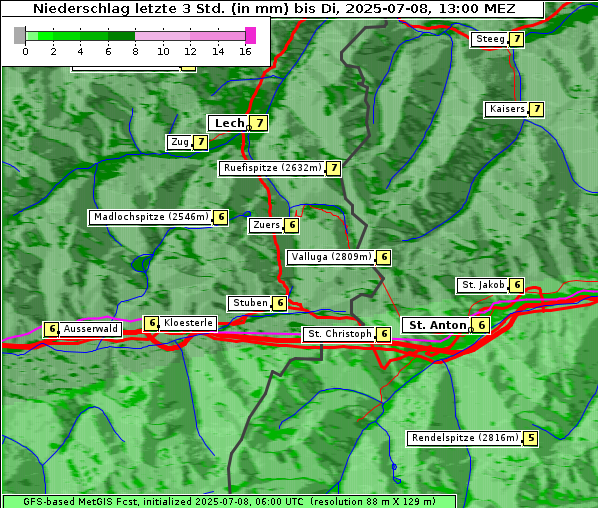Click the St. Jakob label
This screenshot has height=508, width=598.
click(x=482, y=285)
